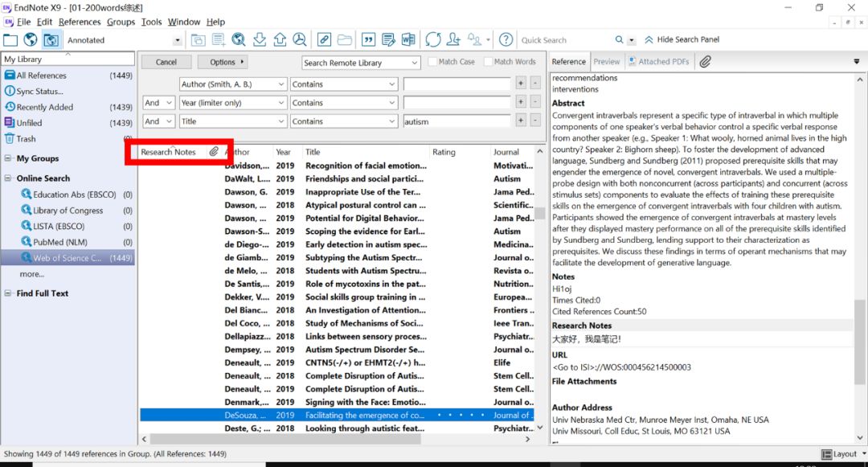The image size is (868, 467).
Task: Select Recently Added group
Action: [x=68, y=107]
